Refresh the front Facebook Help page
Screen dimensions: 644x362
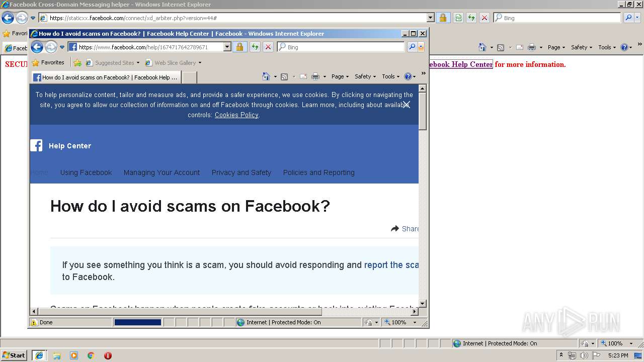[x=255, y=47]
